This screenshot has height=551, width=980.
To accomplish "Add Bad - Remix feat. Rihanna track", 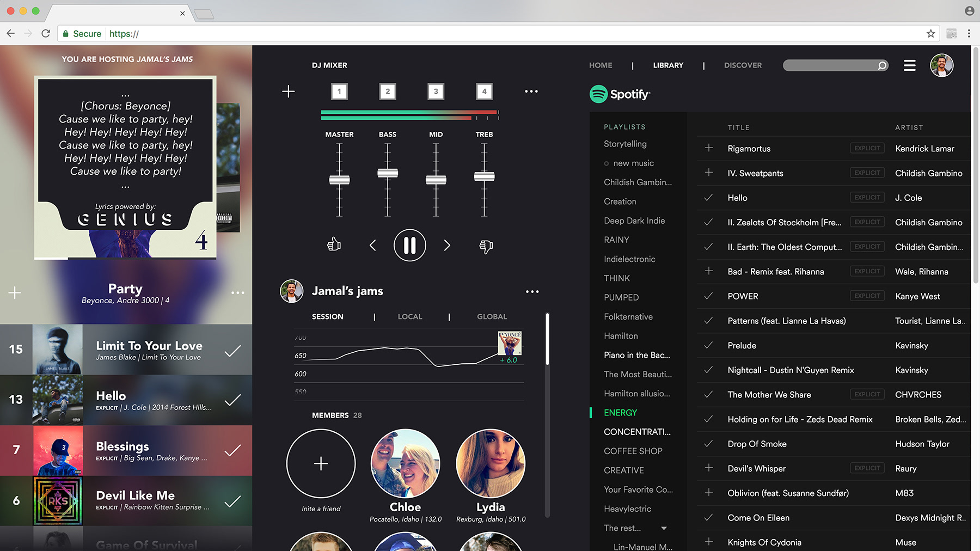I will click(x=709, y=271).
